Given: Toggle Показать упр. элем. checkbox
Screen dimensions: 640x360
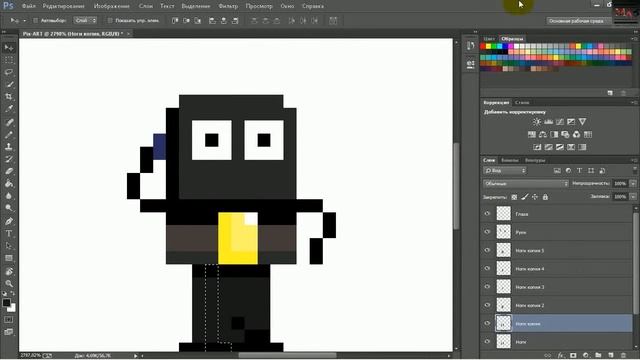Looking at the screenshot, I should point(110,20).
